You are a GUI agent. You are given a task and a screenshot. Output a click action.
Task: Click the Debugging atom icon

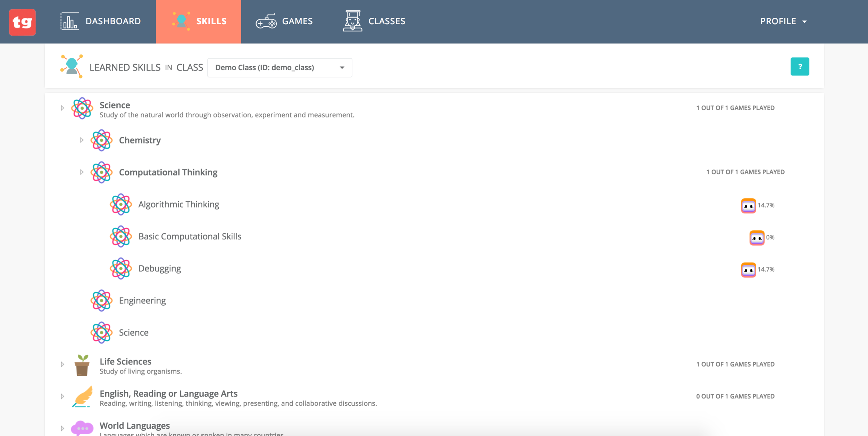tap(121, 269)
